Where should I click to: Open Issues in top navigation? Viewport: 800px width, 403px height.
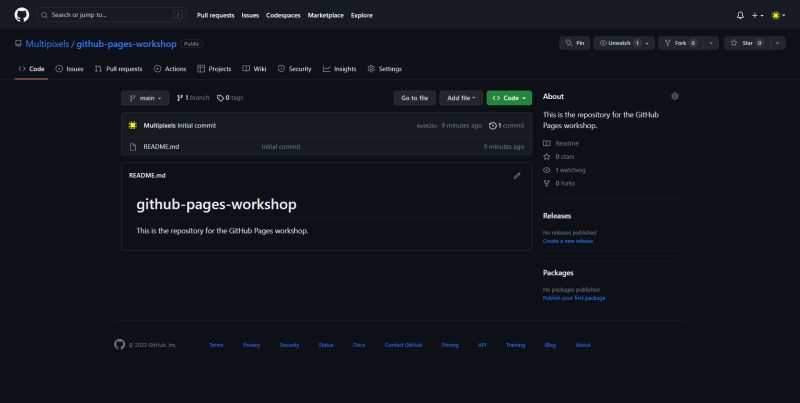[250, 15]
